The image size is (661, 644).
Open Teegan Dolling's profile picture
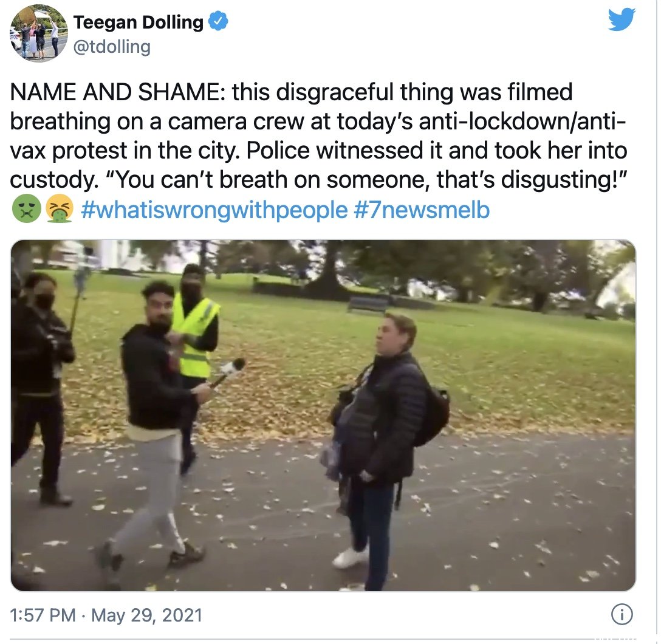tap(38, 33)
